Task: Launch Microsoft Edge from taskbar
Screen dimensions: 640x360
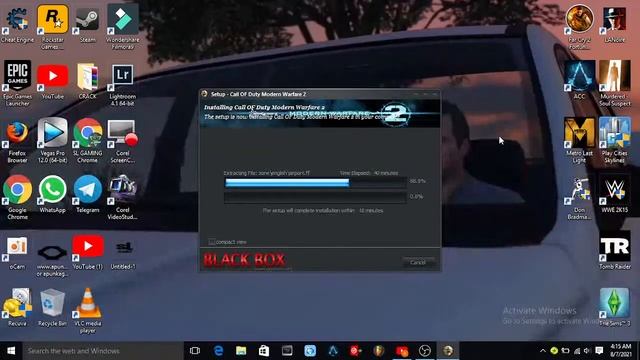Action: pos(218,351)
